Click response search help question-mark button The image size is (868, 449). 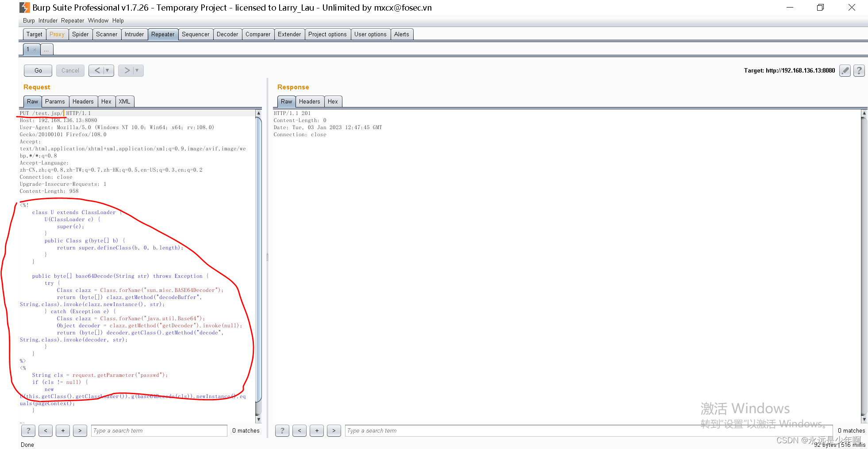pos(282,430)
